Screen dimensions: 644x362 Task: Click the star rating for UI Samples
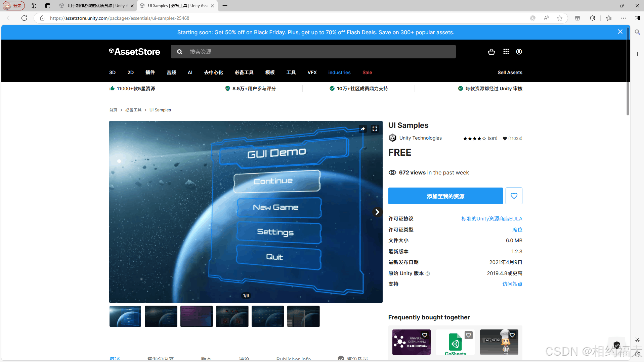[474, 139]
